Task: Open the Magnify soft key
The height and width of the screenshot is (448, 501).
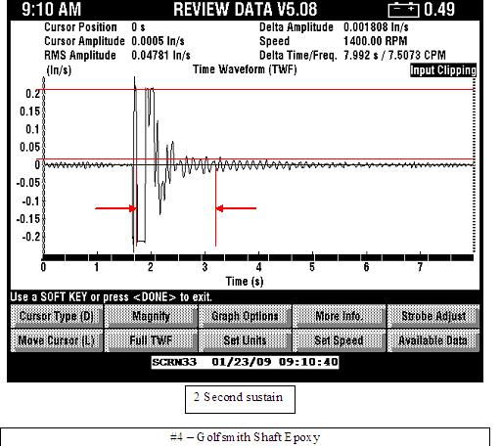Action: pos(151,316)
